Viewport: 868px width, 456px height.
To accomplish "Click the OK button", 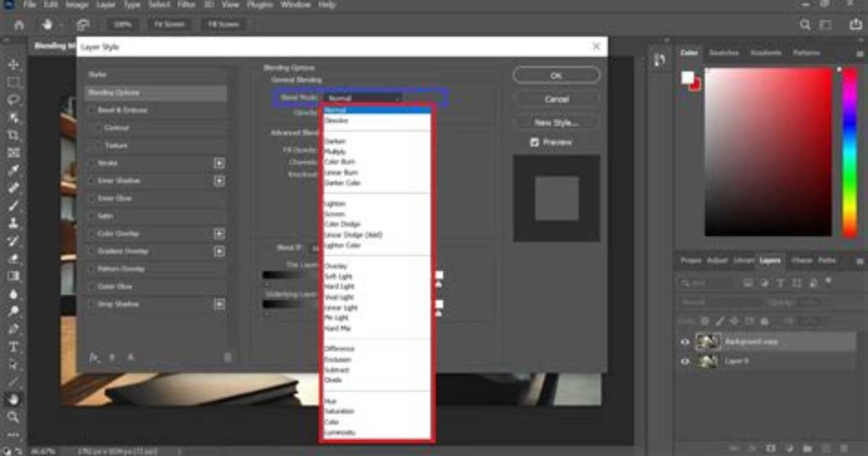I will tap(557, 76).
